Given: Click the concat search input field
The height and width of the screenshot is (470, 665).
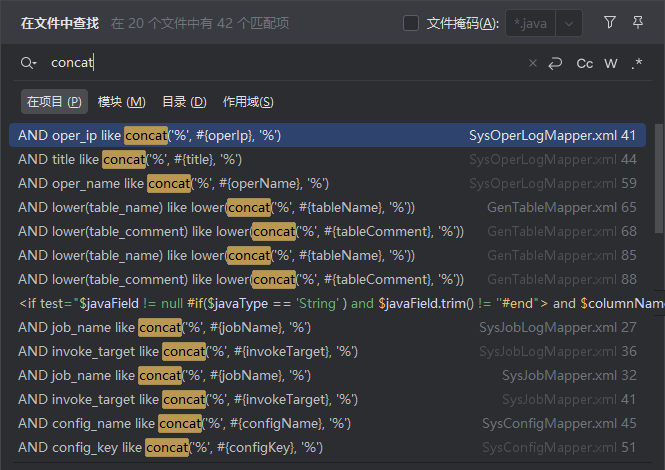Looking at the screenshot, I should [x=284, y=63].
